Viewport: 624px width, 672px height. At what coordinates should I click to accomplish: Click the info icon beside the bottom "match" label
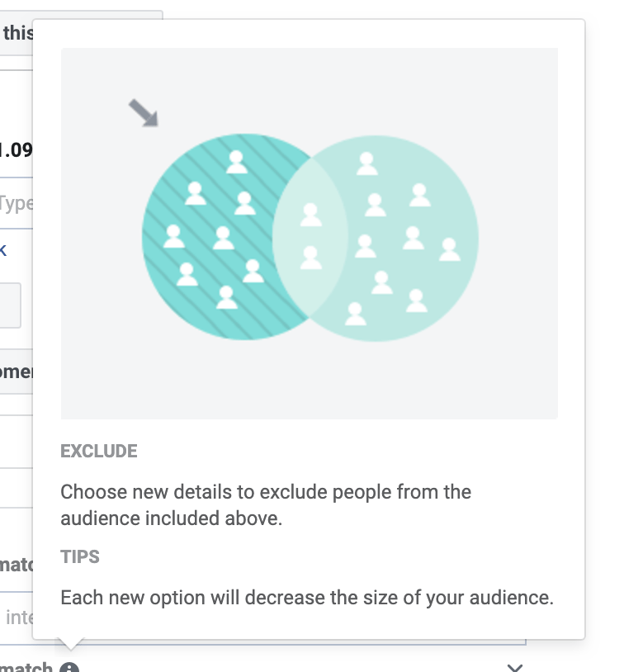pyautogui.click(x=70, y=667)
